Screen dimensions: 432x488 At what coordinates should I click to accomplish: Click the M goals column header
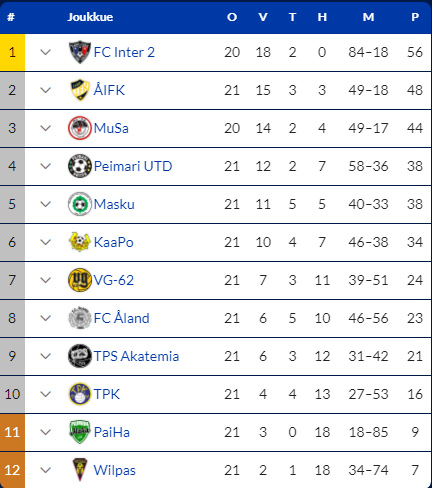tap(368, 17)
